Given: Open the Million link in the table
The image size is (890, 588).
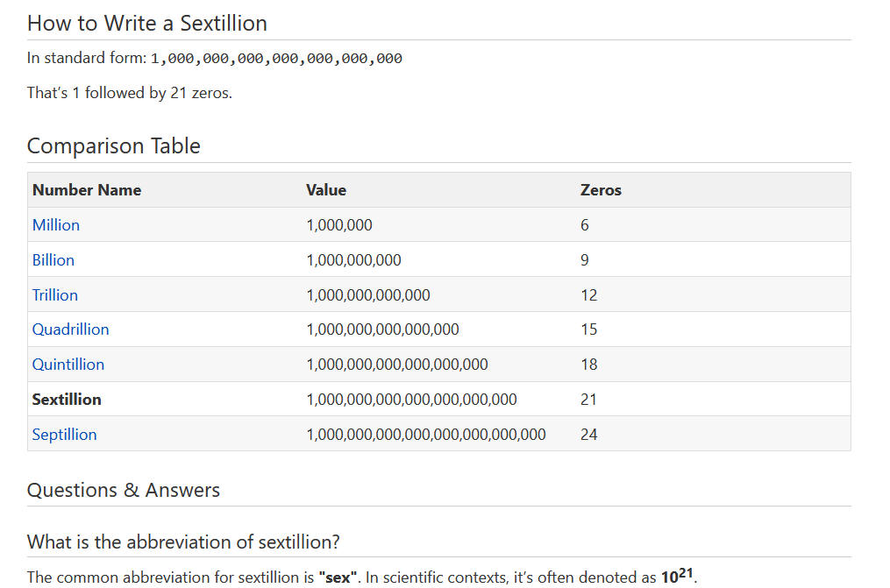Looking at the screenshot, I should pyautogui.click(x=56, y=225).
